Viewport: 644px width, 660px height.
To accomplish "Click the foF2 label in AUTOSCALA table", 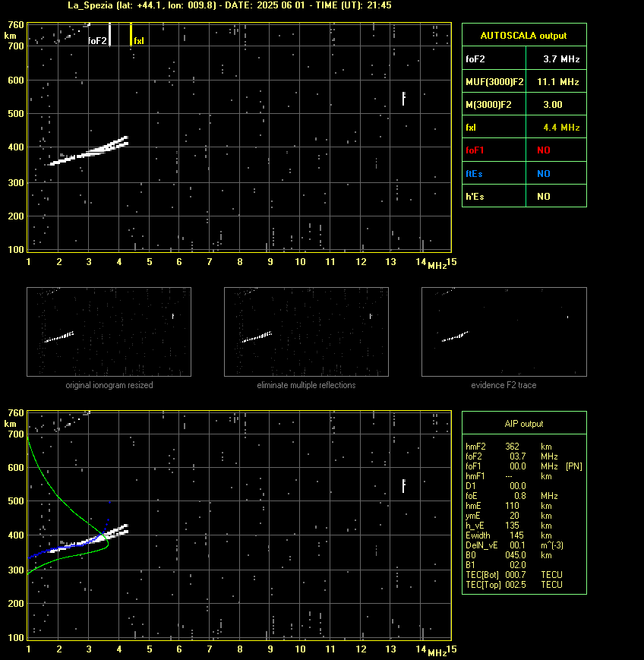I will tap(475, 59).
